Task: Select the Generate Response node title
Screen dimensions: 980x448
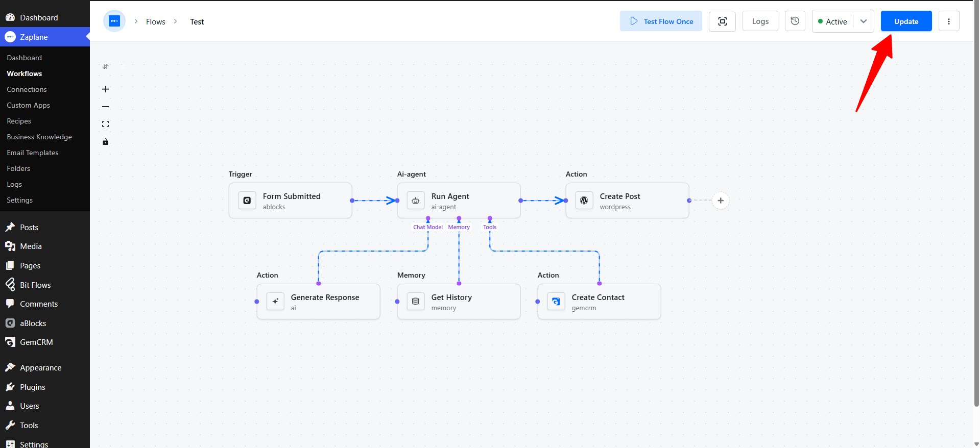Action: [x=325, y=297]
